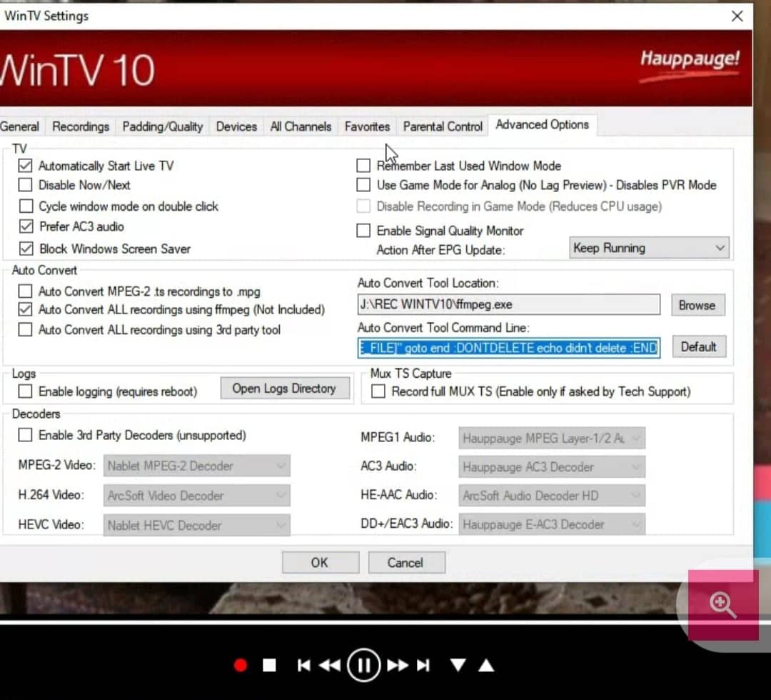Enable Signal Quality Monitor checkbox
The height and width of the screenshot is (700, 771).
point(363,230)
